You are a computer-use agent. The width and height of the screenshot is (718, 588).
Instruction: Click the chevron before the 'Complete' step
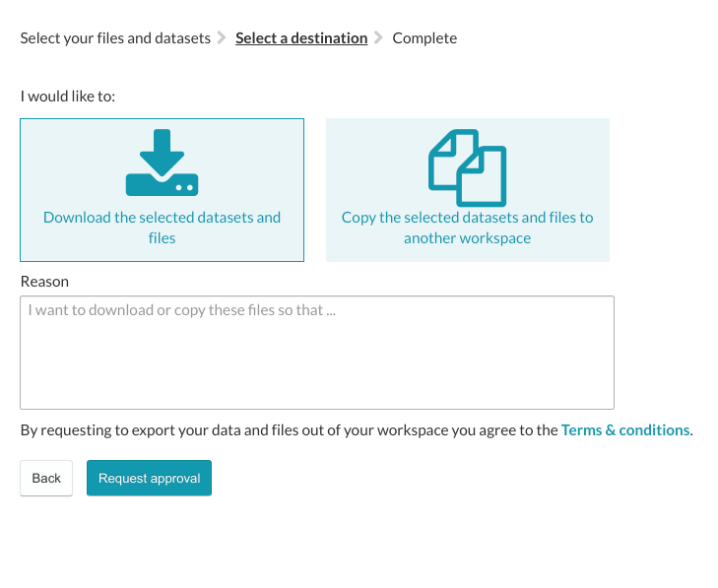click(379, 38)
